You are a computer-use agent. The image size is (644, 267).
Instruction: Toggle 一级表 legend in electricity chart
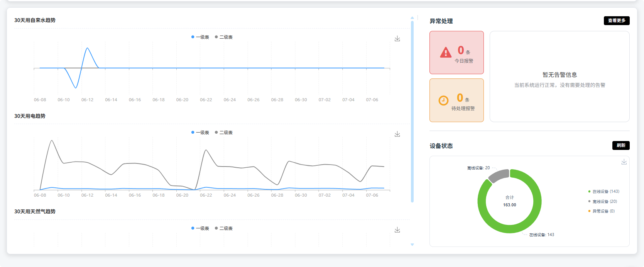(200, 133)
